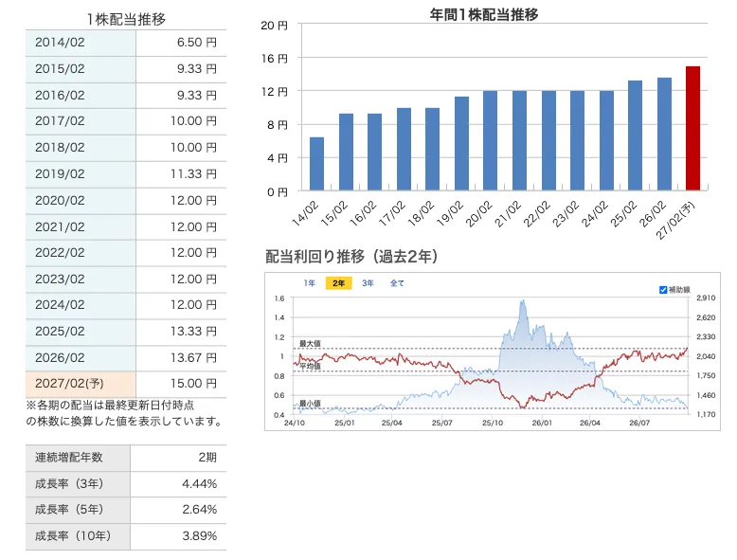Select the 2年 range tab
Image resolution: width=737 pixels, height=560 pixels.
click(338, 283)
